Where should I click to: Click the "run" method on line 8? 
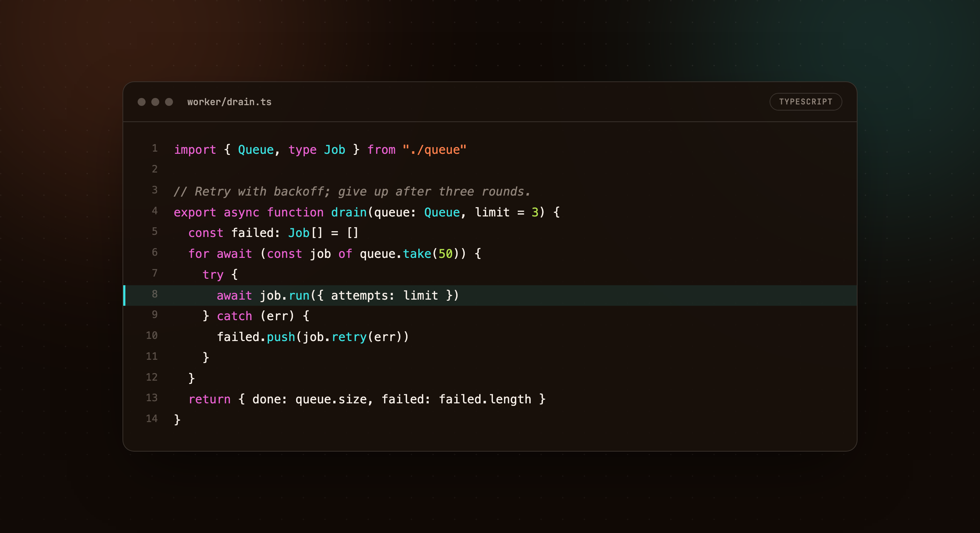[x=299, y=295]
